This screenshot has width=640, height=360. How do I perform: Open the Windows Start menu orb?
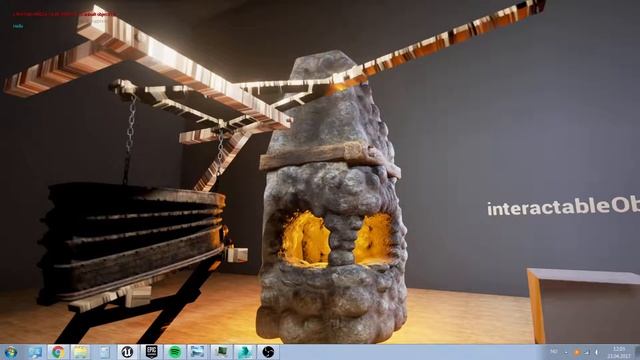click(10, 352)
